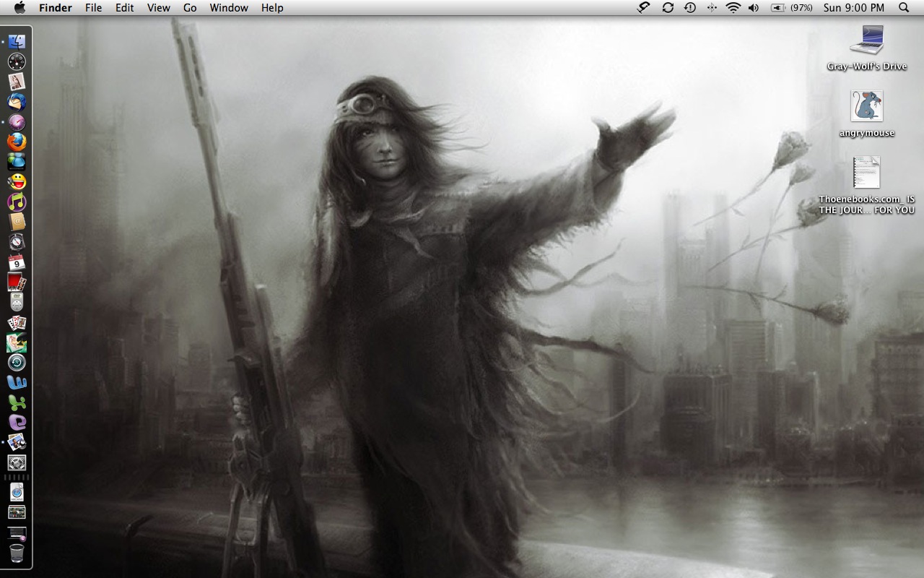This screenshot has width=924, height=578.
Task: Launch Microsoft Word from the Dock
Action: pos(17,382)
